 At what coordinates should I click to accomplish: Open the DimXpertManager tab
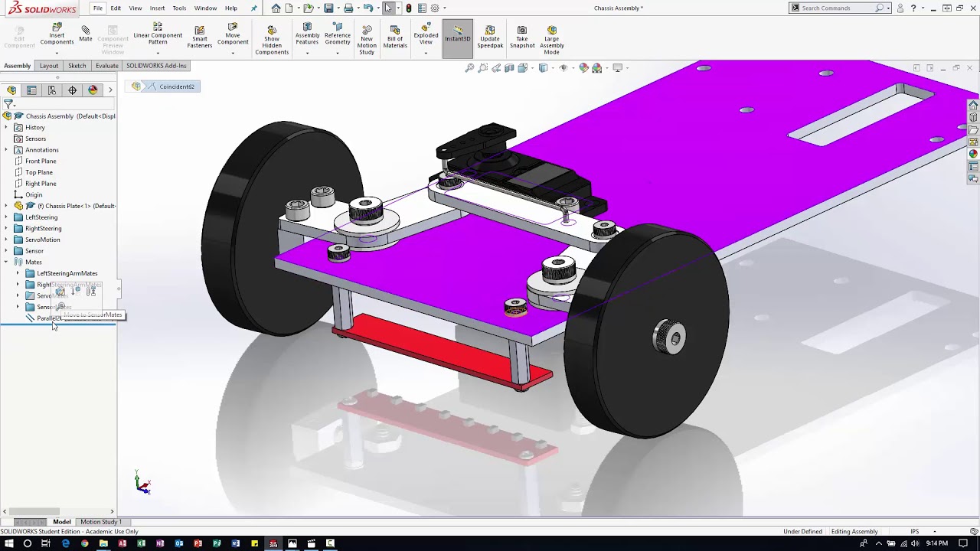[73, 90]
